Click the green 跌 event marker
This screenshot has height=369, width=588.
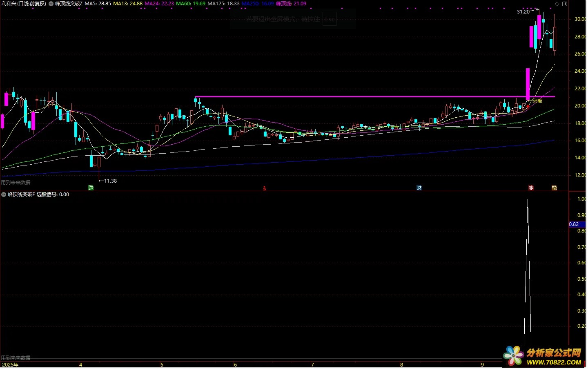pyautogui.click(x=91, y=188)
